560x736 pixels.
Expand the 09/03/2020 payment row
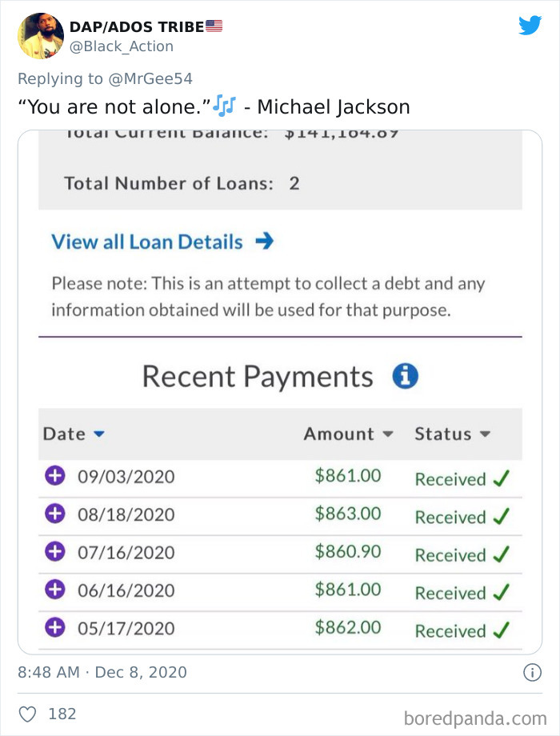click(54, 476)
